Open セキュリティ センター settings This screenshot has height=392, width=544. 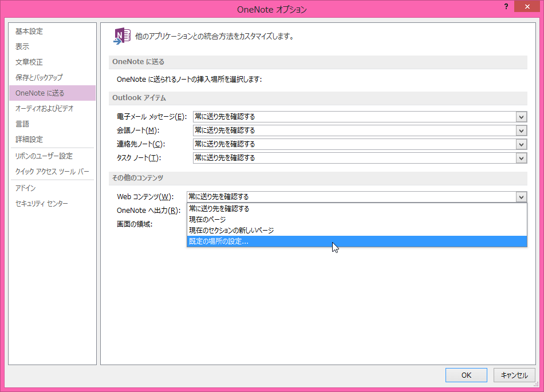tap(52, 204)
